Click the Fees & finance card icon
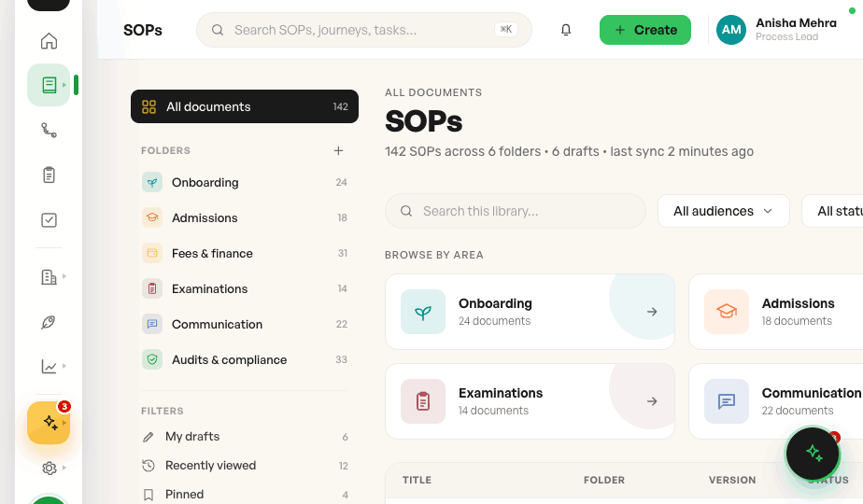The width and height of the screenshot is (863, 504). click(152, 253)
